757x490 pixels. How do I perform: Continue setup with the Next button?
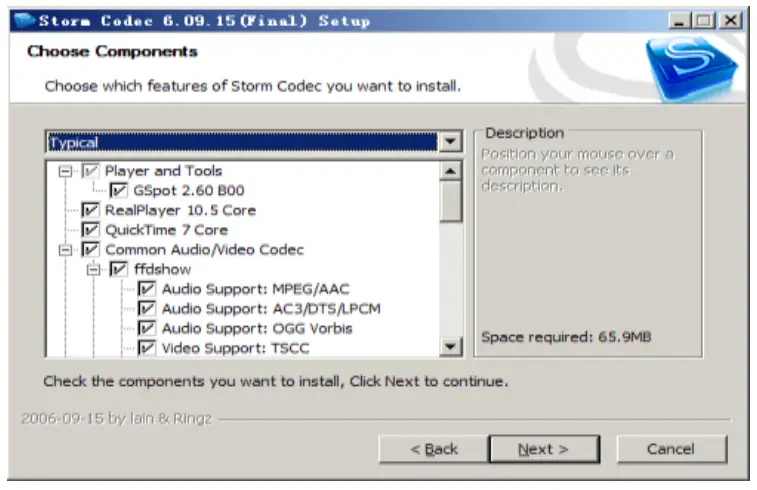[544, 449]
